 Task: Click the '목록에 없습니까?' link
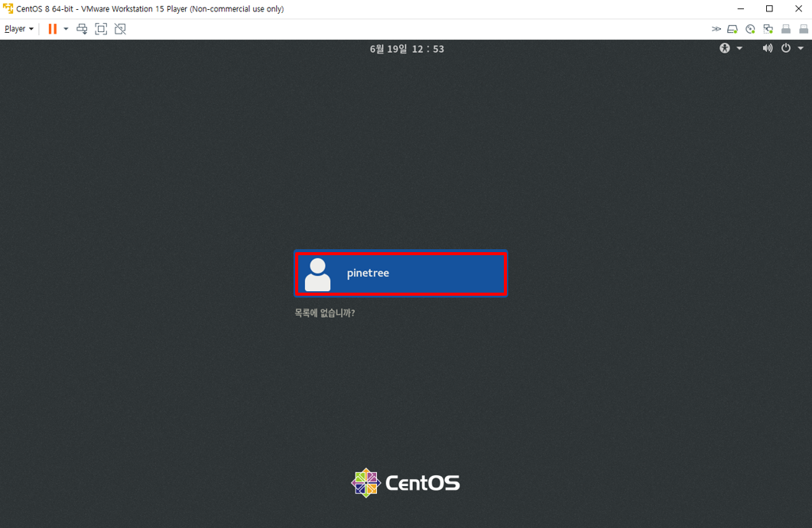(325, 313)
